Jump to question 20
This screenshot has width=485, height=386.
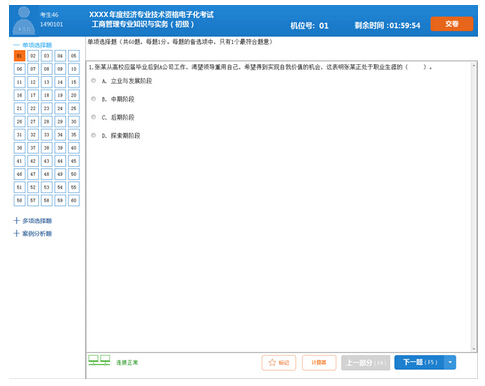(x=74, y=95)
